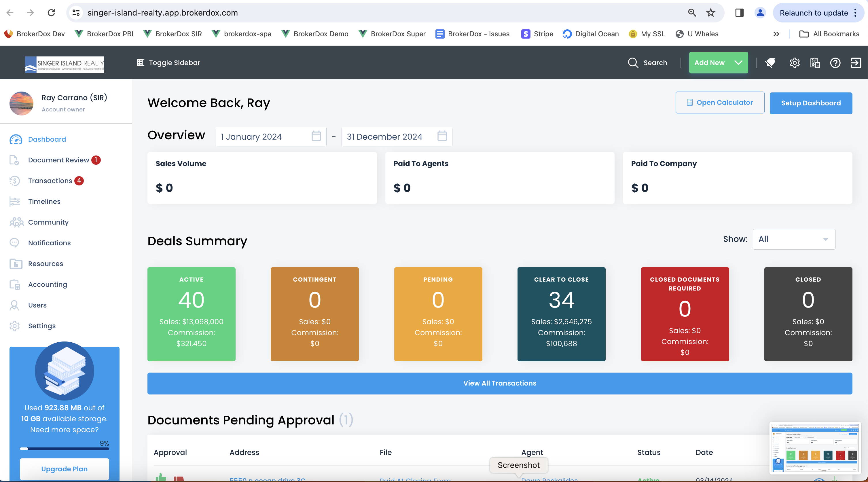Image resolution: width=868 pixels, height=482 pixels.
Task: Click the browser zoom magnifier icon
Action: 692,13
